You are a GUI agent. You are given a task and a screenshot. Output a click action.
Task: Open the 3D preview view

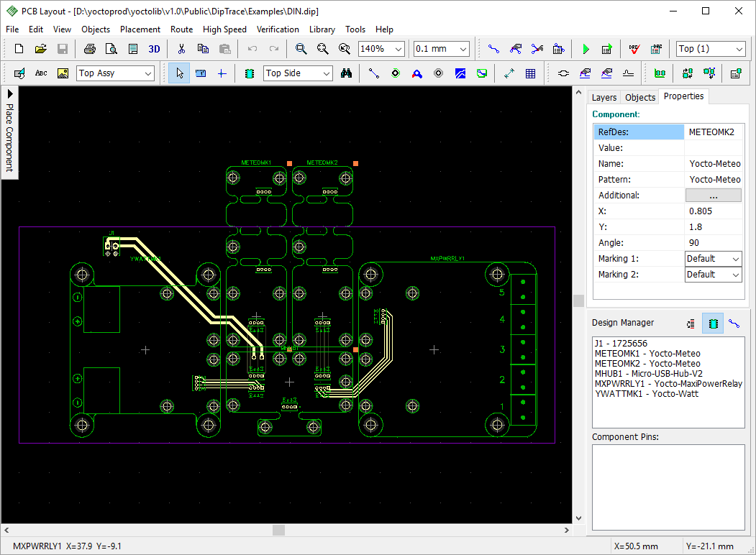154,49
